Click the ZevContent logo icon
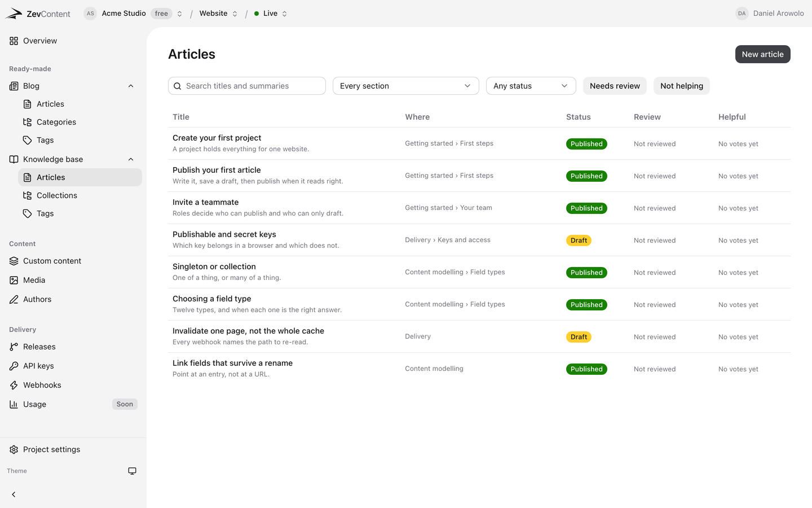This screenshot has width=812, height=508. pos(14,14)
